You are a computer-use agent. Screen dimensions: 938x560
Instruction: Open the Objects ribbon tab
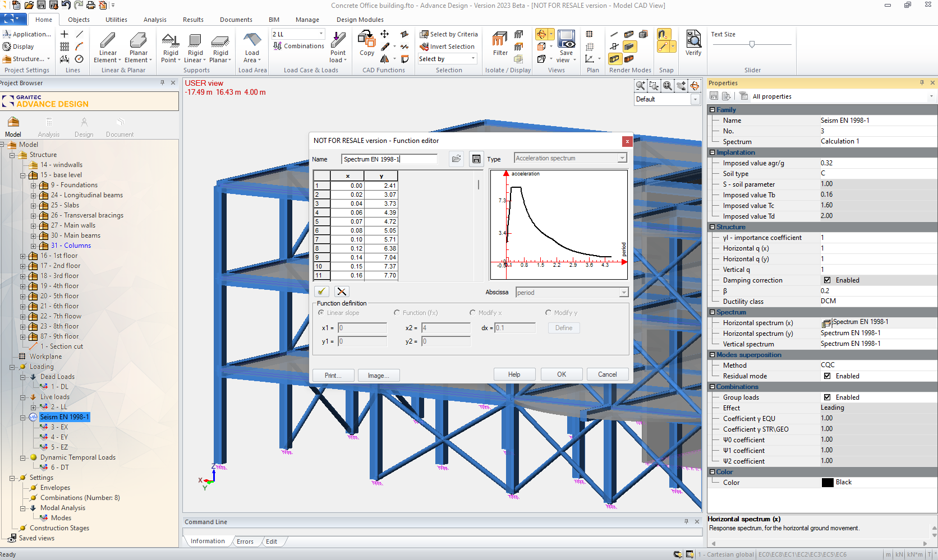coord(79,20)
